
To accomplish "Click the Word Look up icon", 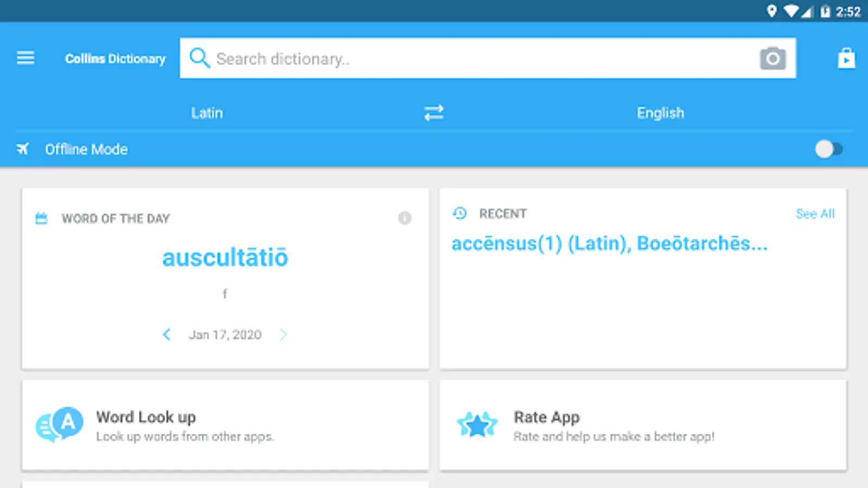I will [60, 425].
